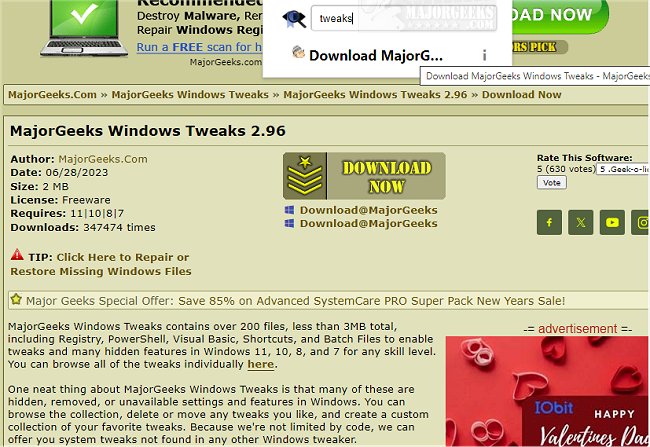Open the YouTube social icon
650x447 pixels.
click(612, 222)
